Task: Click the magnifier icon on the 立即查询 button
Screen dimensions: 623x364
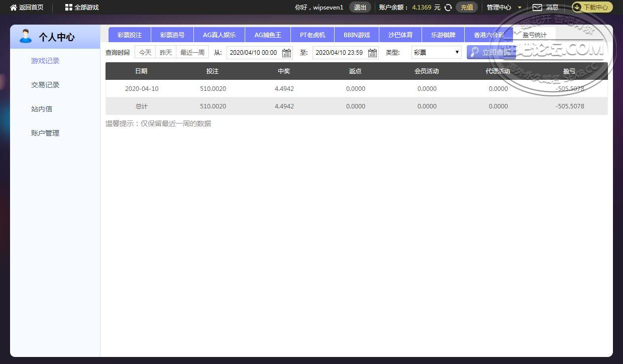Action: [474, 52]
